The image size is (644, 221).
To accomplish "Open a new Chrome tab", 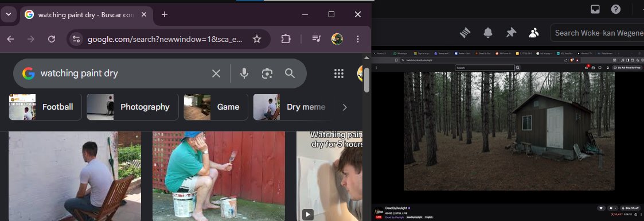I will 164,14.
